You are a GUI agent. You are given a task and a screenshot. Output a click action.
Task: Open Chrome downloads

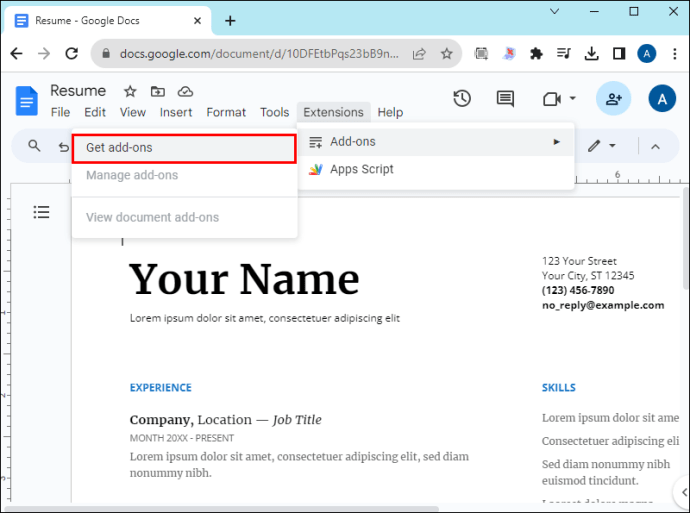(x=591, y=54)
